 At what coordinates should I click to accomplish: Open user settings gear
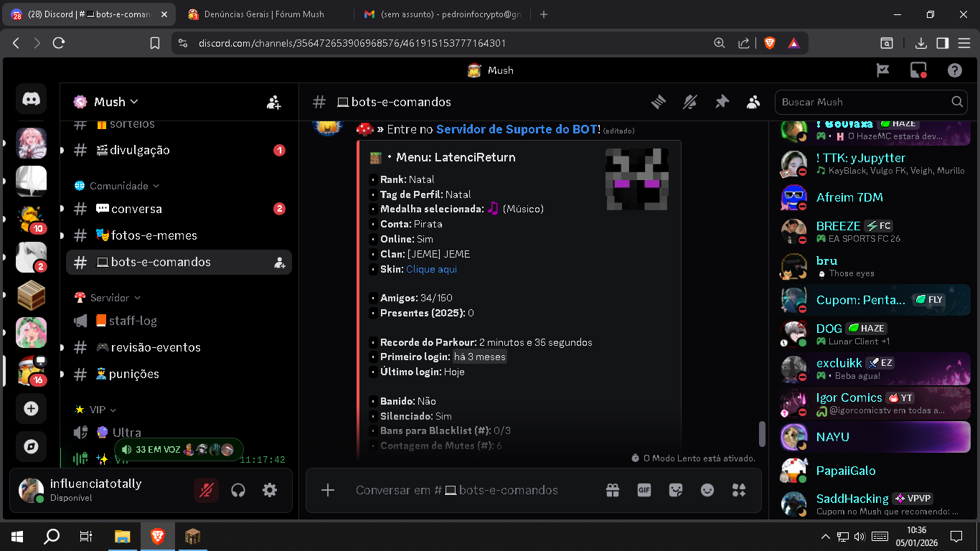[x=270, y=490]
